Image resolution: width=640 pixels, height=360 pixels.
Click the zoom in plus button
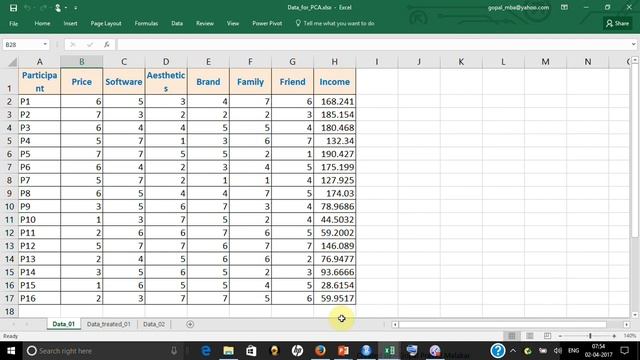[614, 336]
